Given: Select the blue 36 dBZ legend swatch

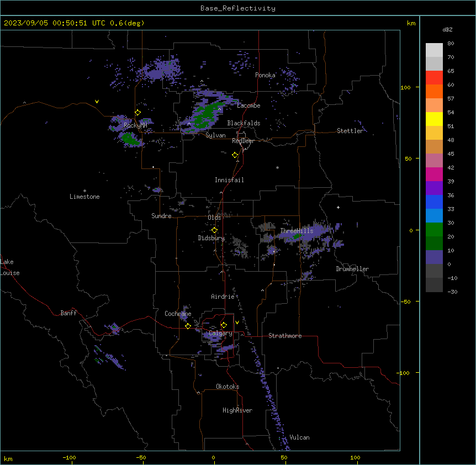Looking at the screenshot, I should [x=434, y=202].
